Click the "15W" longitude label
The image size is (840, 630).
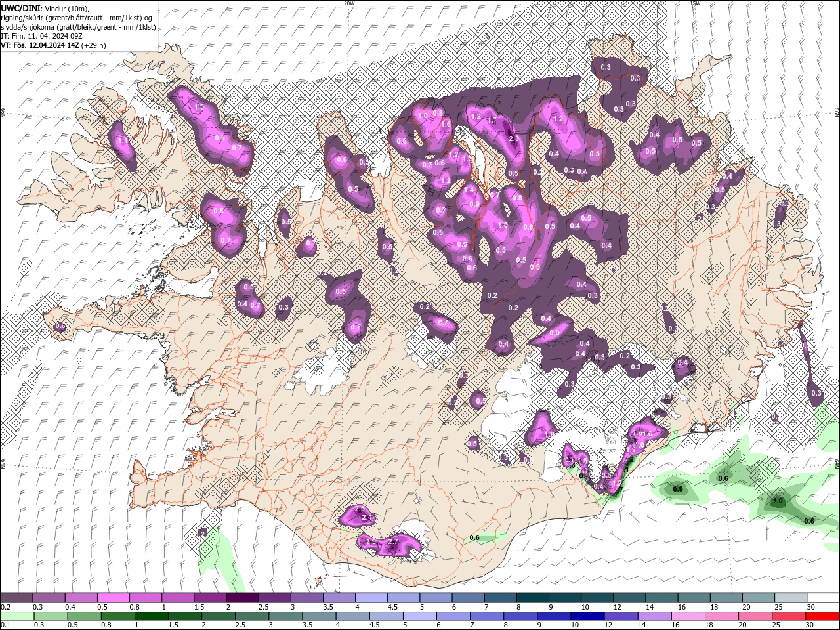pos(694,3)
